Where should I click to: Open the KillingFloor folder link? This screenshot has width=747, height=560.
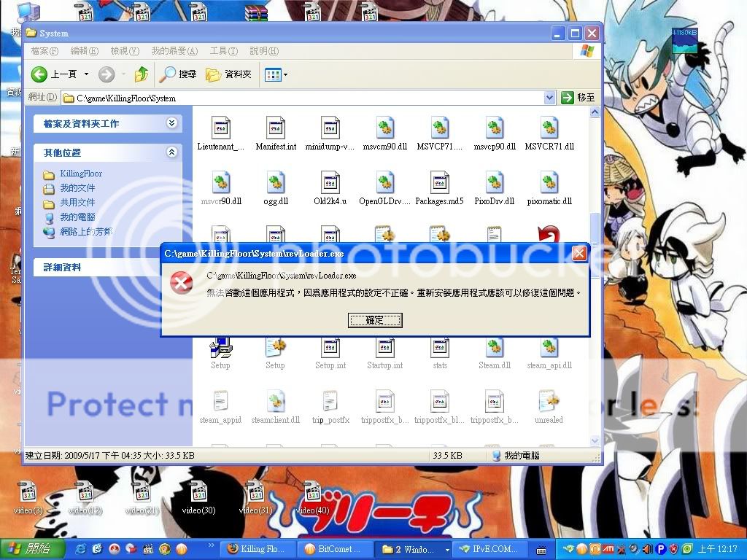coord(81,174)
